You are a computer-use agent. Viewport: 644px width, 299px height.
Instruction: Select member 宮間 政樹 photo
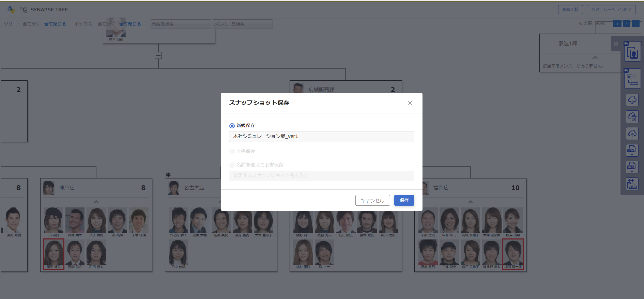13,220
